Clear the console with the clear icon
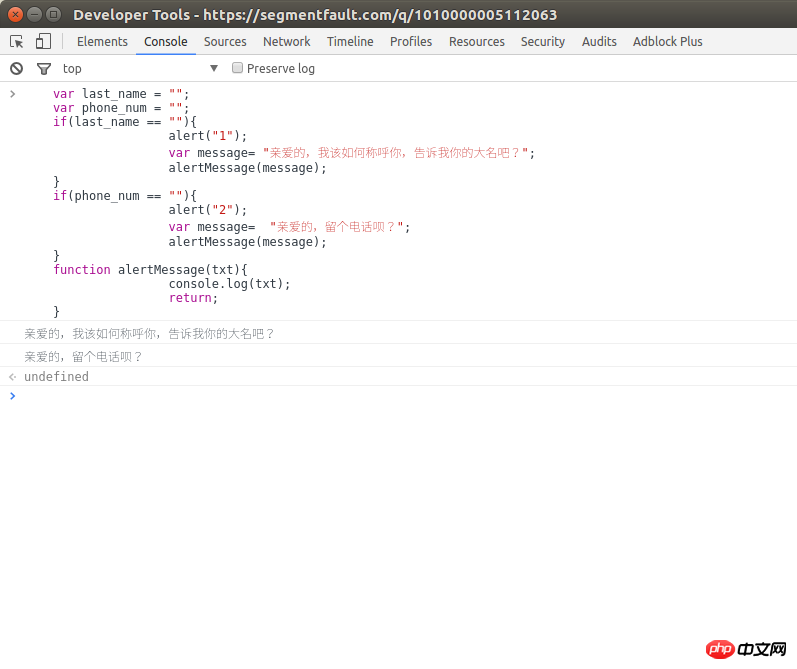 click(x=16, y=68)
